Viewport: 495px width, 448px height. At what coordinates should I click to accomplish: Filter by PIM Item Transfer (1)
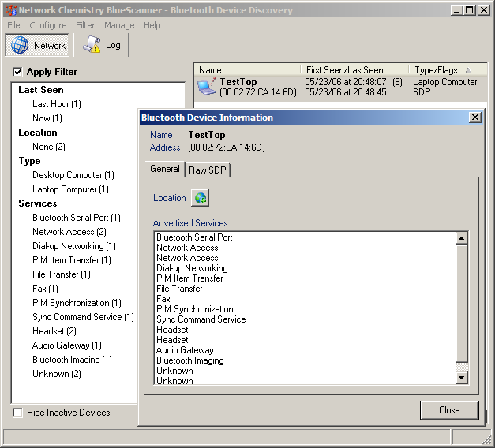[x=72, y=260]
